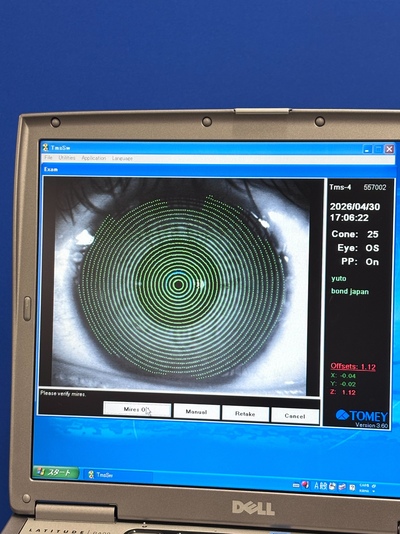Click the Mires OK button
The height and width of the screenshot is (534, 400).
tap(137, 410)
